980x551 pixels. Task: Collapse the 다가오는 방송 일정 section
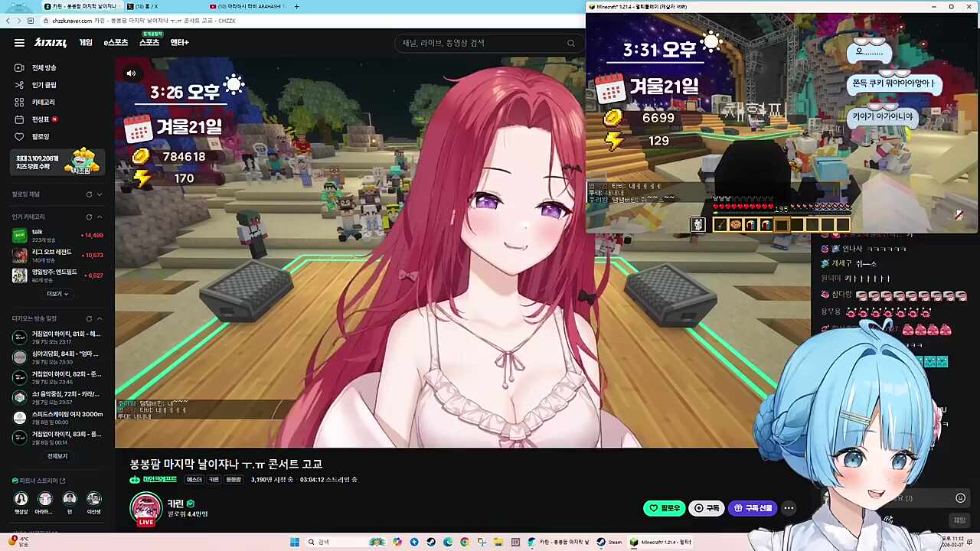coord(100,318)
